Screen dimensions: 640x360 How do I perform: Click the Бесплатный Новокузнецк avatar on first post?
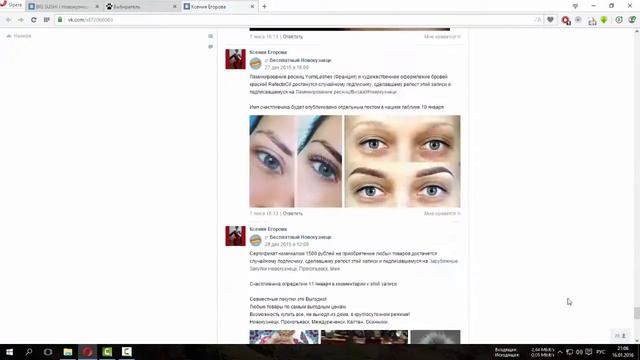click(256, 63)
